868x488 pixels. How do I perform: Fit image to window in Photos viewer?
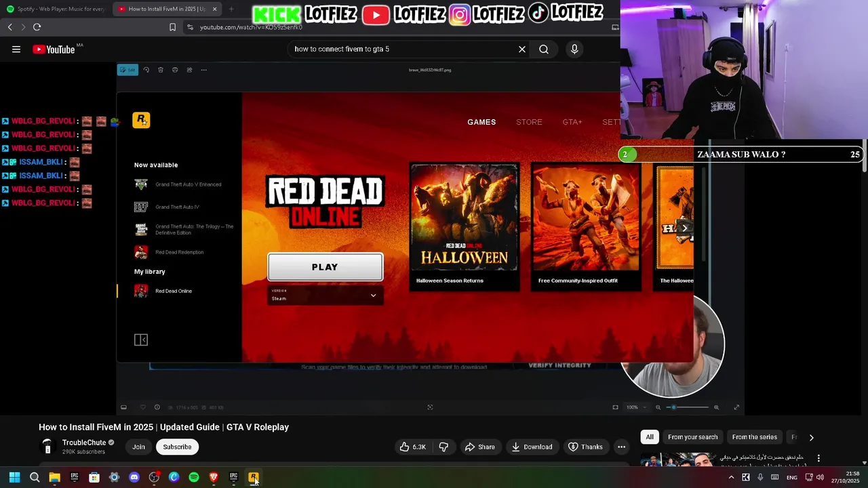pos(615,407)
